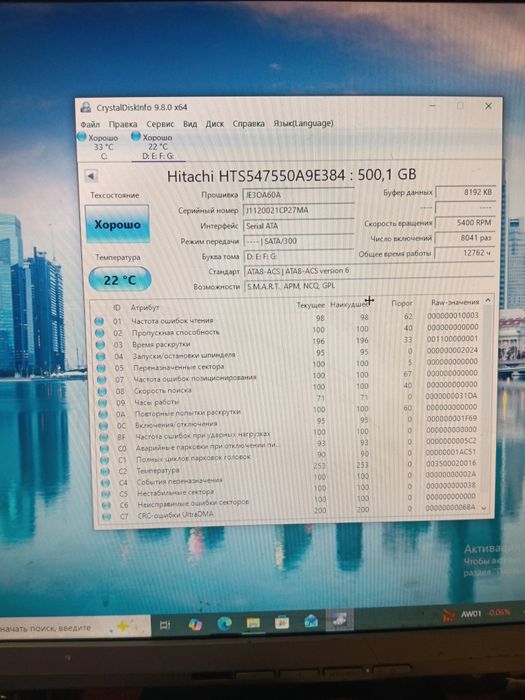Click the Атрибут column header
Screen dimensions: 525x700
145,308
